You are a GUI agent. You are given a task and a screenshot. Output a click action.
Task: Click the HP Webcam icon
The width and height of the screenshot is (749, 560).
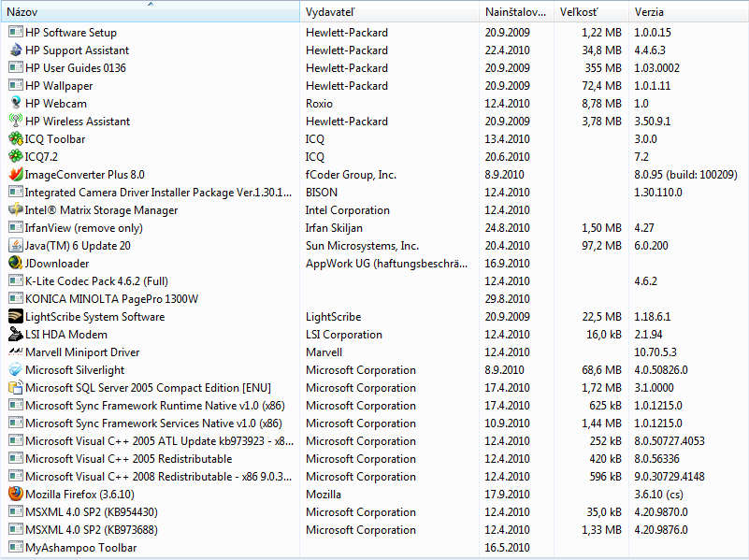point(16,103)
